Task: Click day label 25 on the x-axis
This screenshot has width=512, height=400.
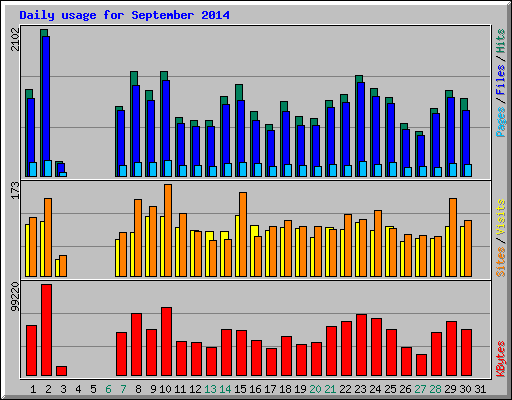Action: click(x=390, y=389)
